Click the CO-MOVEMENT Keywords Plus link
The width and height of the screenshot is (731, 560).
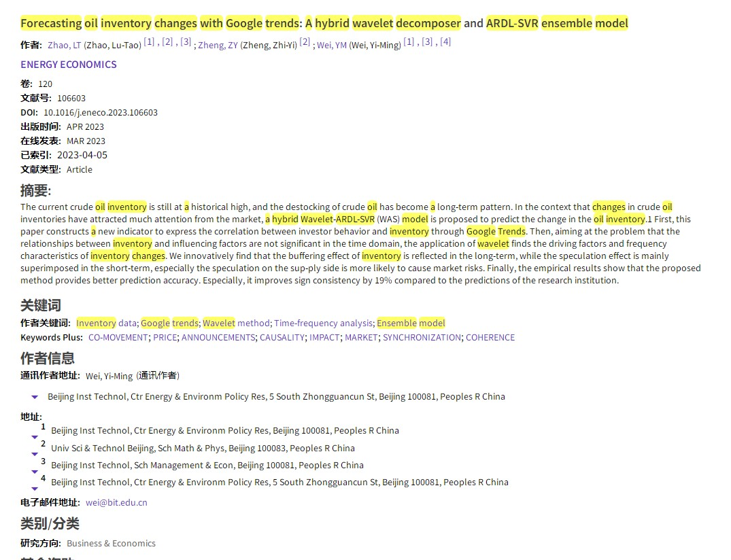click(118, 338)
